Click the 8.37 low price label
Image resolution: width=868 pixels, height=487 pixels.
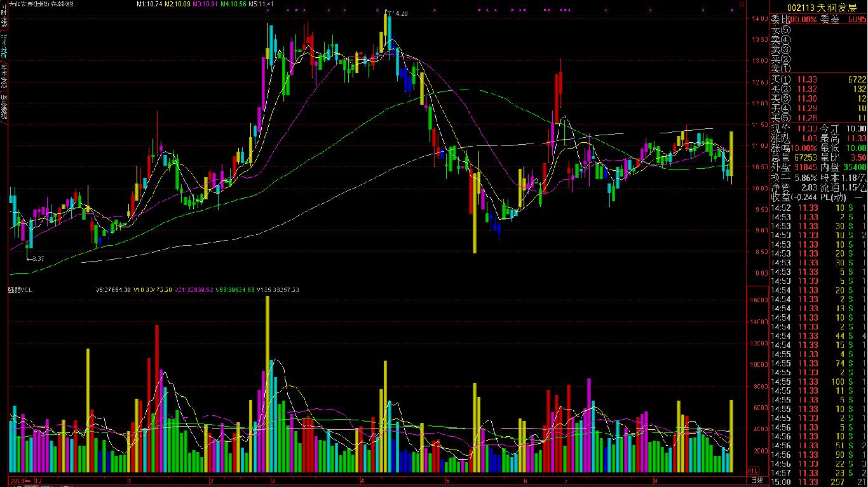coord(37,259)
